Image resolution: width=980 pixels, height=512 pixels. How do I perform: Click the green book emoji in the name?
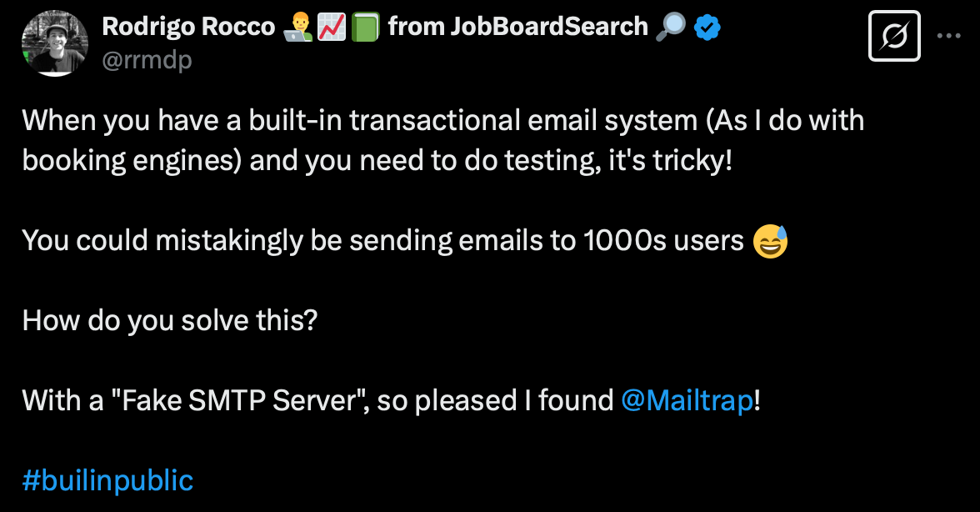coord(365,28)
